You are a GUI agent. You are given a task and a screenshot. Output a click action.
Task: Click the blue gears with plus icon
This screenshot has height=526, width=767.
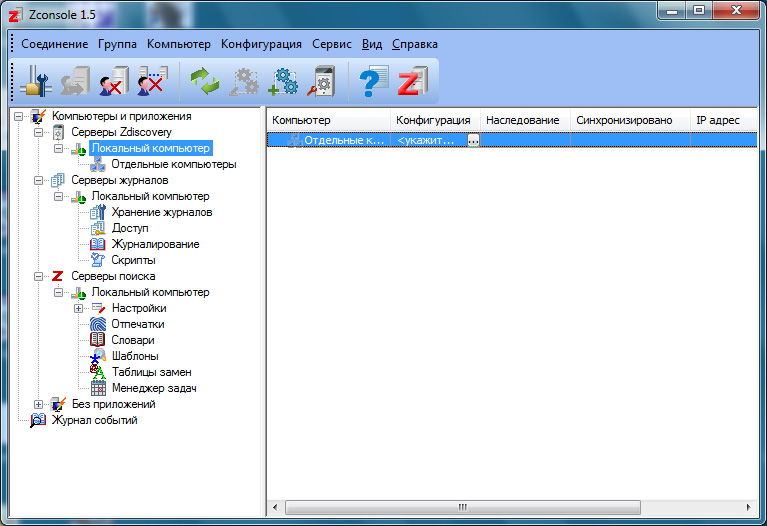(283, 81)
